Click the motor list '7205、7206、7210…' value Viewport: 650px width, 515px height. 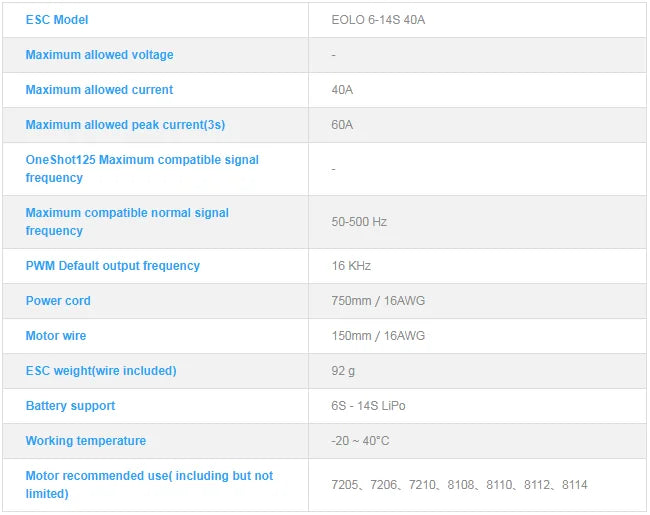pyautogui.click(x=459, y=485)
